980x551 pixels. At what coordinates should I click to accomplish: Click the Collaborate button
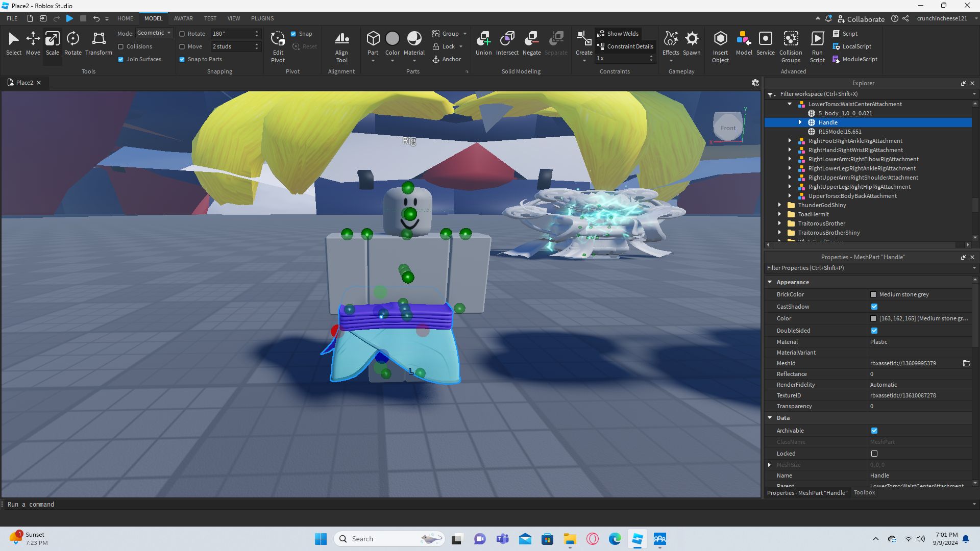tap(861, 19)
